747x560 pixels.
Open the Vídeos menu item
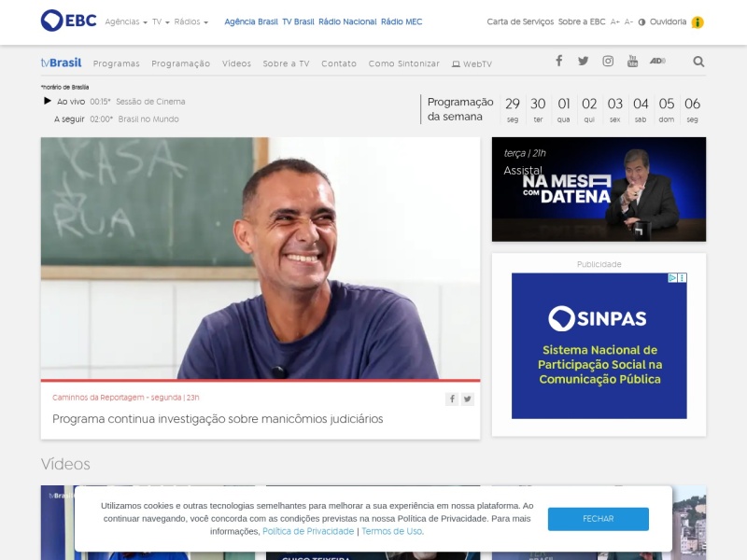(x=236, y=63)
